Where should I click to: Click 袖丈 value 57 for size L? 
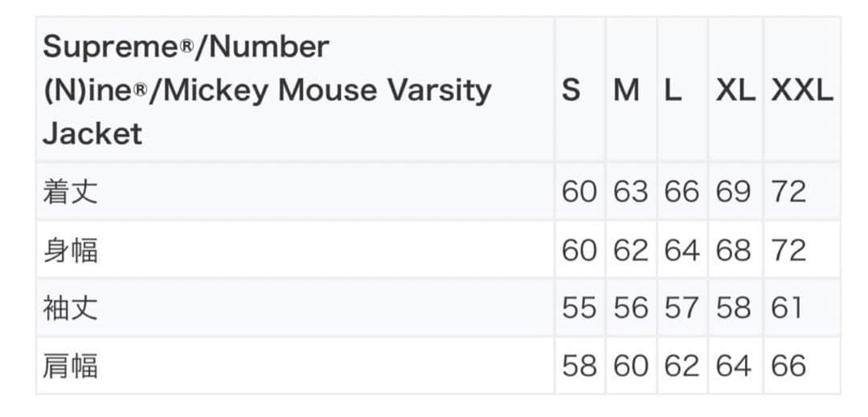pos(682,309)
